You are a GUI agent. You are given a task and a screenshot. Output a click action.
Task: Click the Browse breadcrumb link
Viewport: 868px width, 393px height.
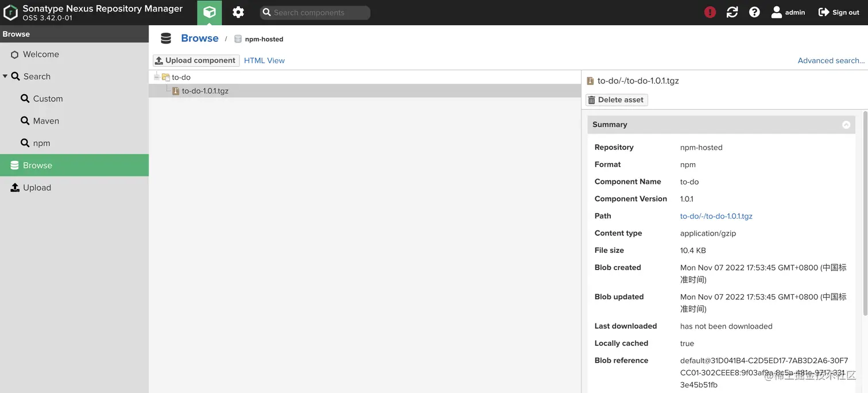200,38
